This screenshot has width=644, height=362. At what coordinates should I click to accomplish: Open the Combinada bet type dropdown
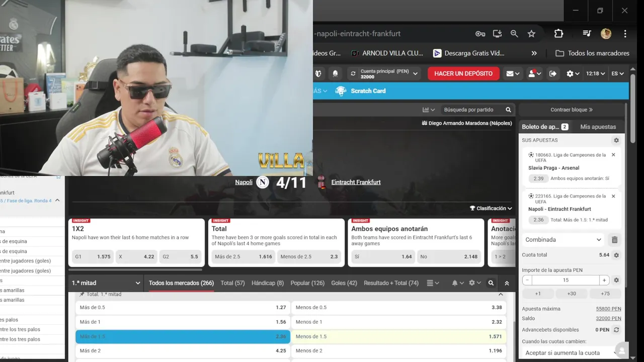(x=563, y=240)
